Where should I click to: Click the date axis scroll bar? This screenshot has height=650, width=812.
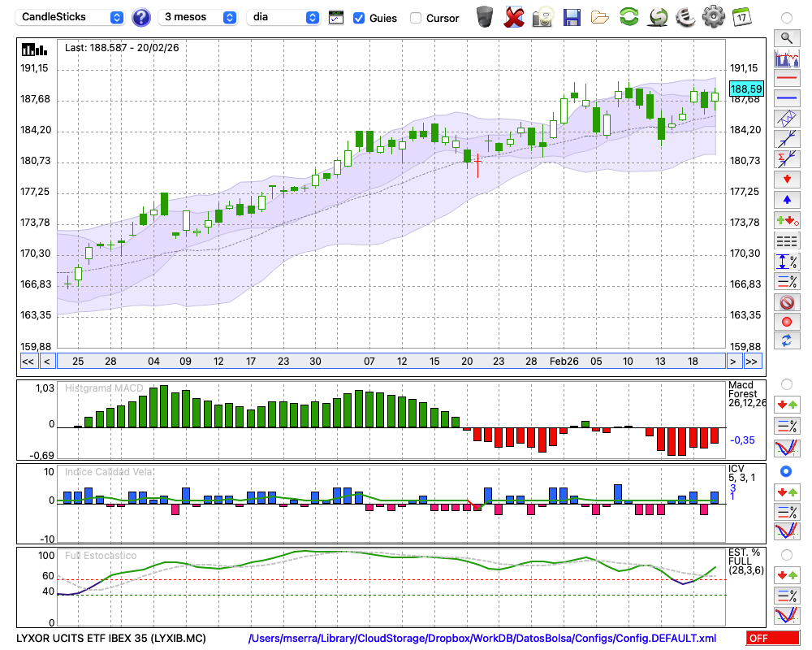391,362
